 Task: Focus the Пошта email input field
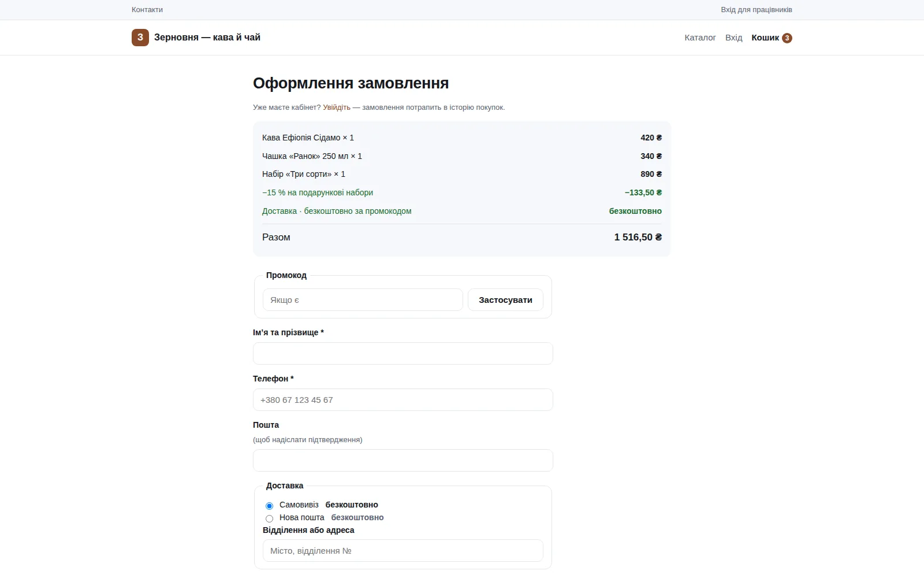(x=403, y=461)
